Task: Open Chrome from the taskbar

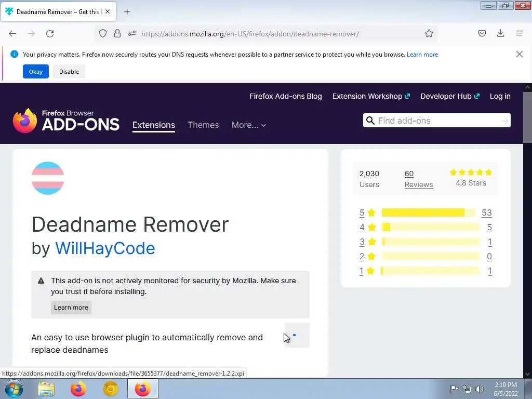Action: (x=110, y=389)
